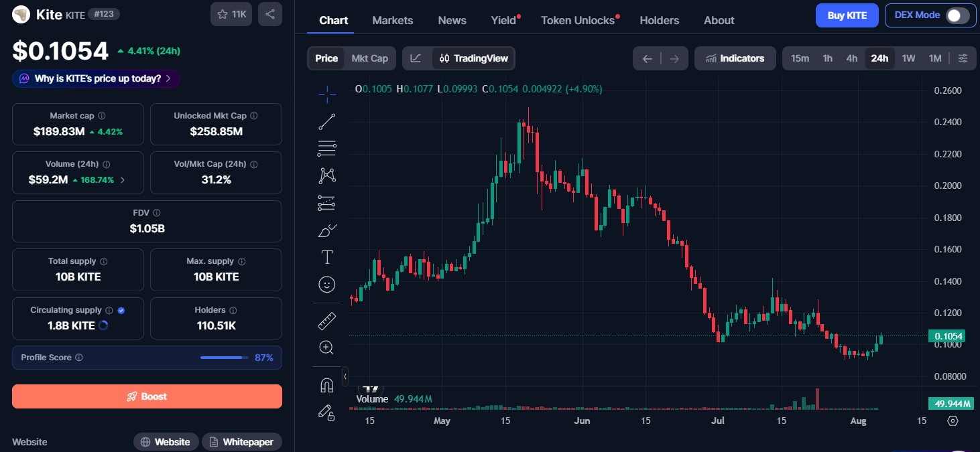Click the Profile Score progress bar
This screenshot has width=980, height=452.
[224, 358]
